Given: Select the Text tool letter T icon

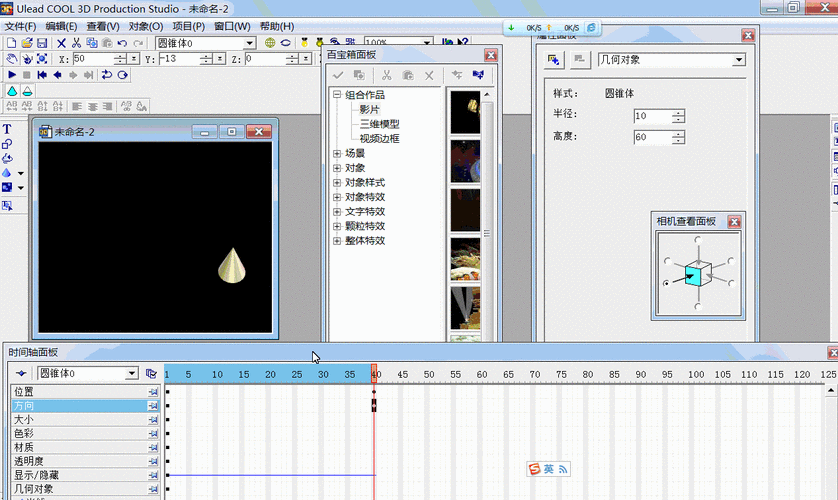Looking at the screenshot, I should (7, 129).
